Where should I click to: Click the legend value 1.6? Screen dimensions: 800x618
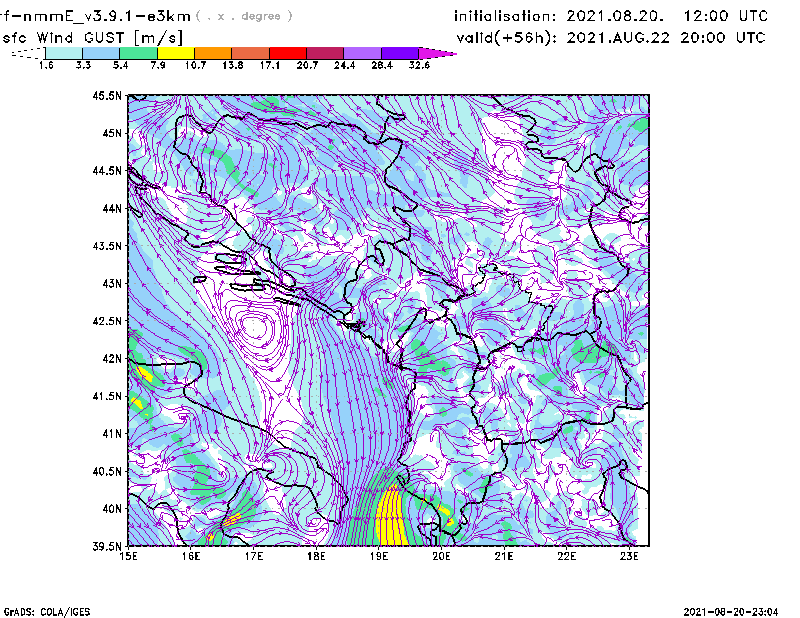pyautogui.click(x=46, y=65)
